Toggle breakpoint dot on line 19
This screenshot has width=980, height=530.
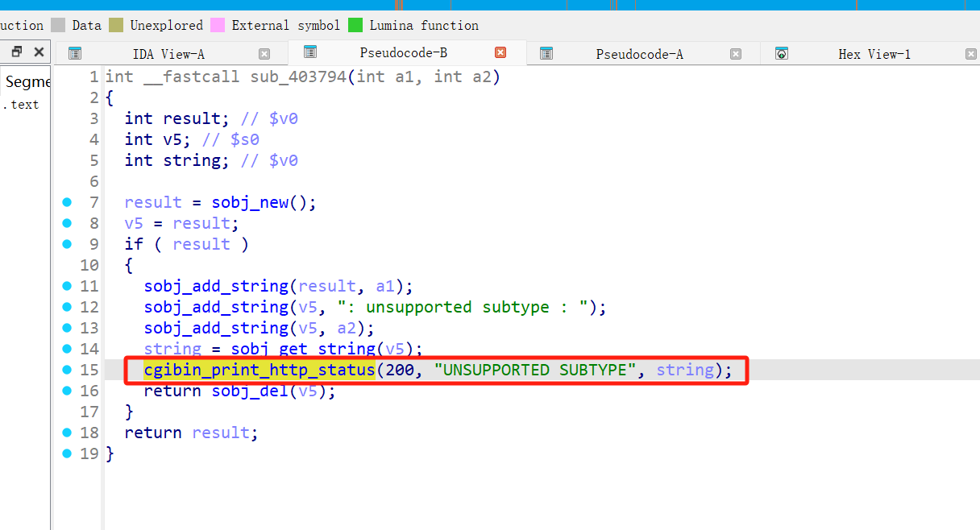click(68, 453)
